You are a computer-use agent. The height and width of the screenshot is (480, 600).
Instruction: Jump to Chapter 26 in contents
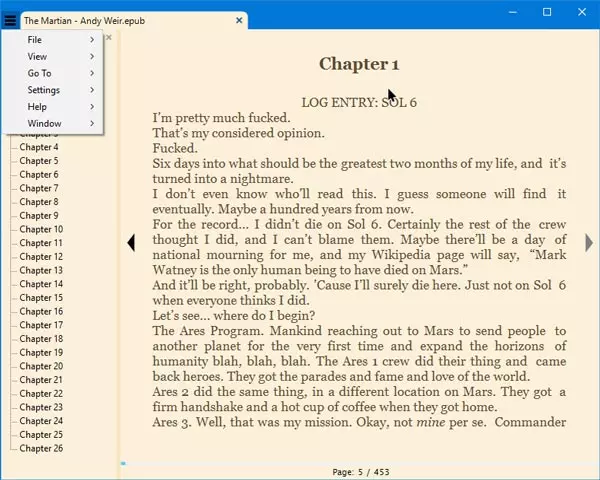[41, 449]
